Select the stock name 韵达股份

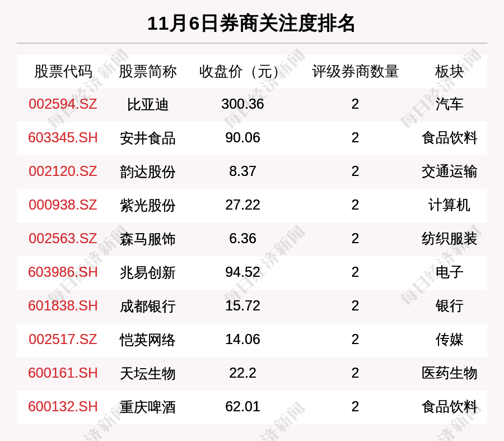click(x=148, y=172)
